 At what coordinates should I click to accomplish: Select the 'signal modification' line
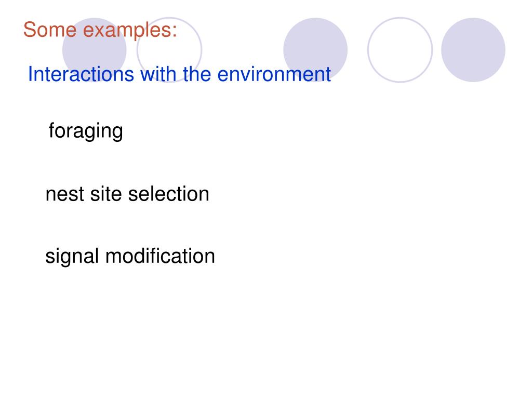click(x=130, y=256)
